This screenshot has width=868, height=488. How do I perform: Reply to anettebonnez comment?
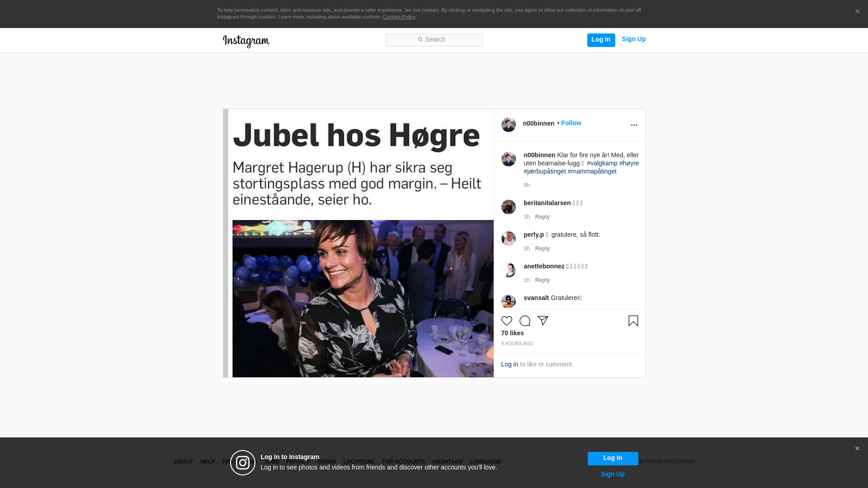(542, 280)
